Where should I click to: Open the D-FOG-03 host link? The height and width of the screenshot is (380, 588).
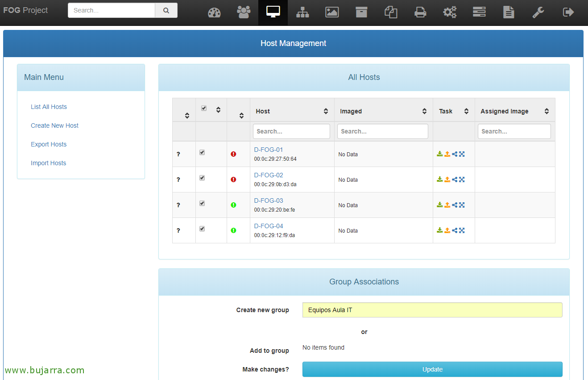pyautogui.click(x=269, y=200)
